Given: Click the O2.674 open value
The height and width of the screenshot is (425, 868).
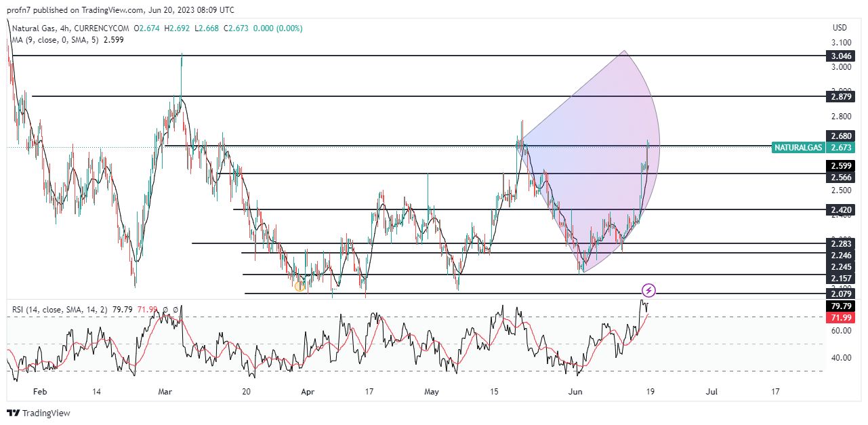Looking at the screenshot, I should [x=148, y=28].
